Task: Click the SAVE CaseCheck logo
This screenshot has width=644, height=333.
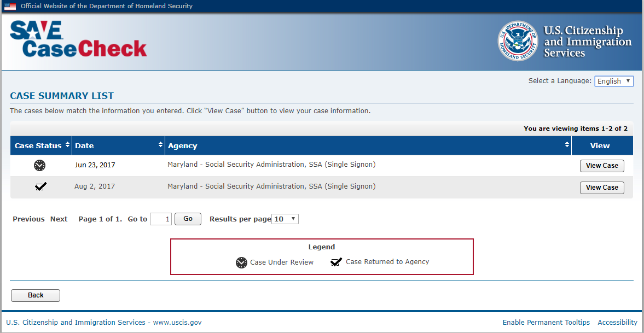Action: pos(78,39)
